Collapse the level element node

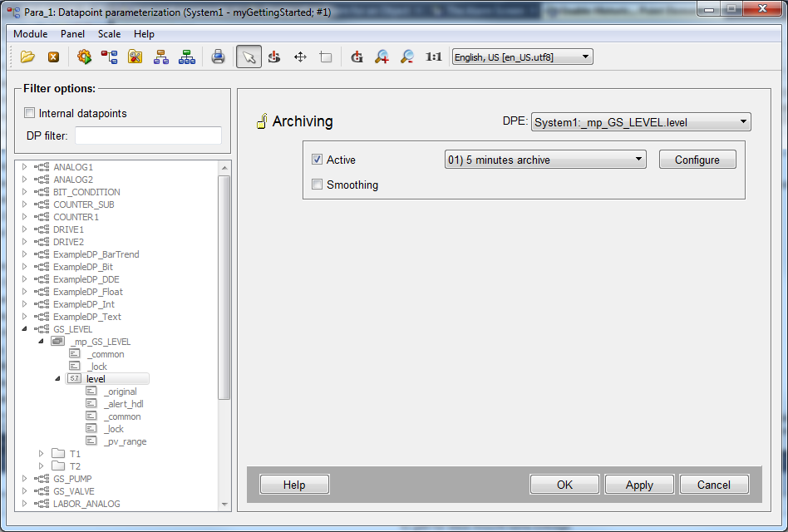coord(57,378)
